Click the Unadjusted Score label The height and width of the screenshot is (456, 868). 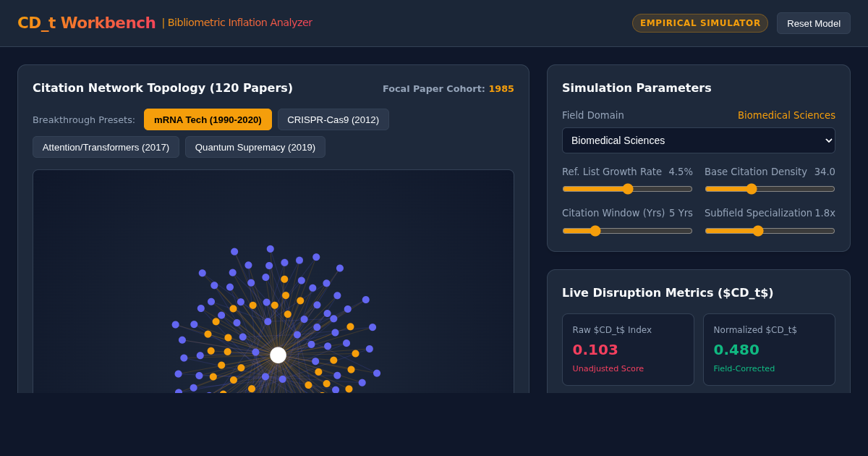(608, 368)
